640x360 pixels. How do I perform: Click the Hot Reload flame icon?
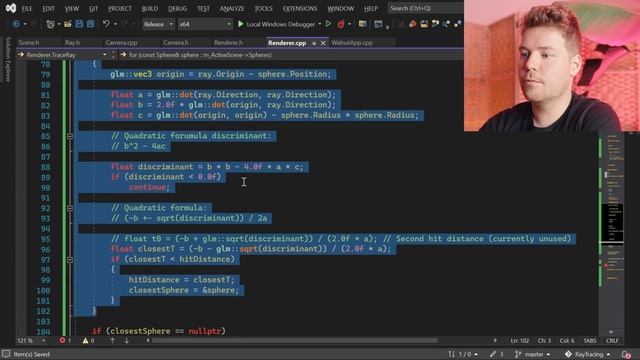click(x=341, y=24)
